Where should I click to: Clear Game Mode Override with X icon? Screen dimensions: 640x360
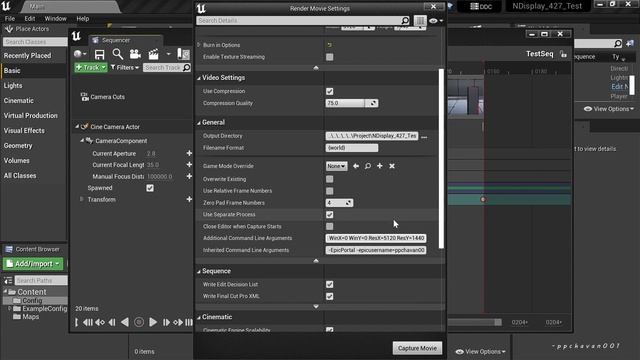(x=392, y=166)
